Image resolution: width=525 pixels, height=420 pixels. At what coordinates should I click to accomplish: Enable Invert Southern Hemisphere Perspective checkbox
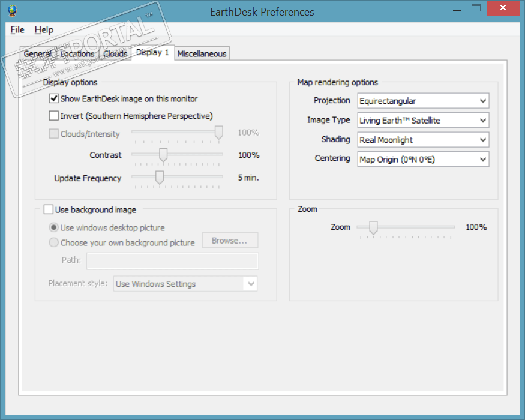(x=54, y=116)
